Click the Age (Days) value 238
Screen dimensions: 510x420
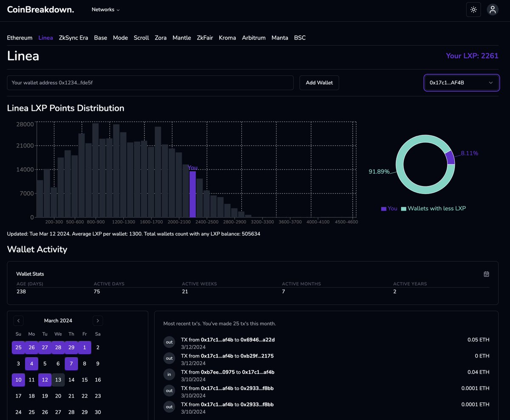point(21,292)
